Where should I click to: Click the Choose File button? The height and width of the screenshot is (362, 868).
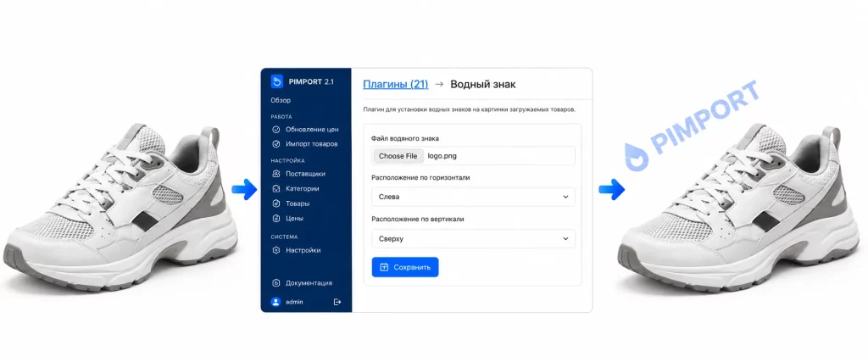click(398, 156)
